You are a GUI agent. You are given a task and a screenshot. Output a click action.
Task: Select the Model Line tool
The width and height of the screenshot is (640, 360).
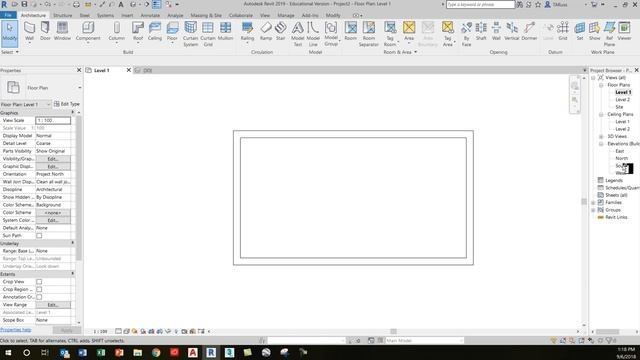click(x=313, y=34)
